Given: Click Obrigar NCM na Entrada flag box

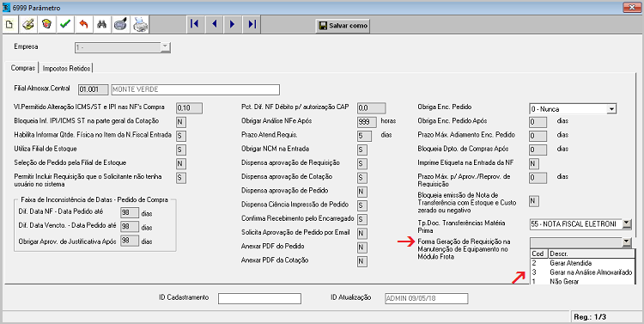Looking at the screenshot, I should click(x=361, y=150).
